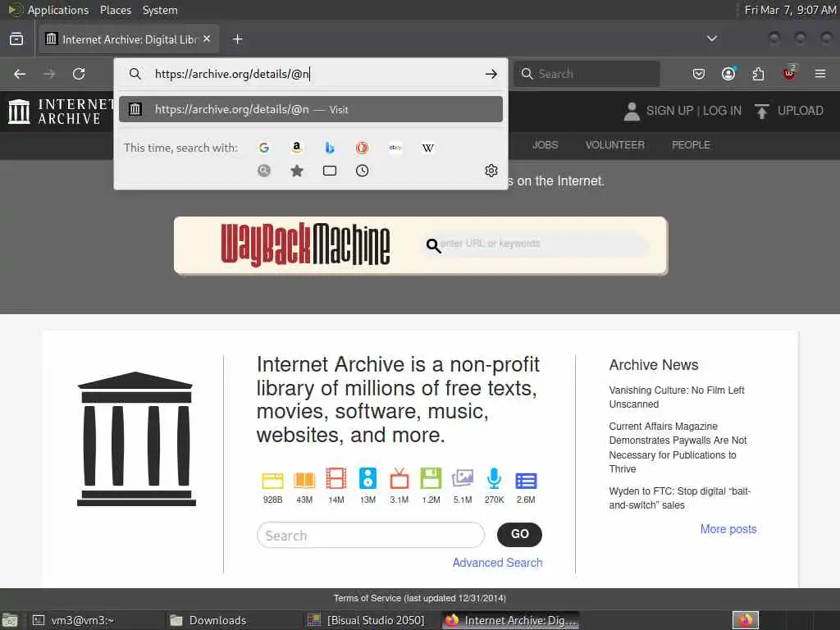Click the clock showing Fri Mar 7

coord(790,10)
